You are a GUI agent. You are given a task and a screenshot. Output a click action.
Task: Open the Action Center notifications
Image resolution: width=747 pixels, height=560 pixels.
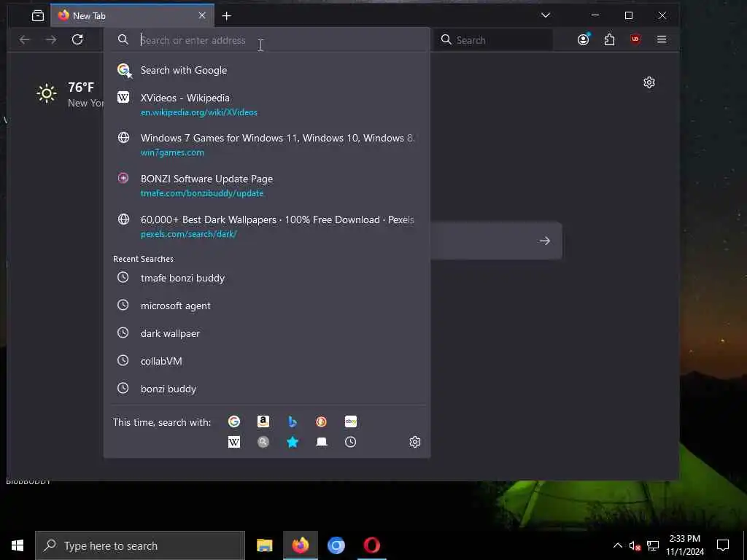(723, 545)
